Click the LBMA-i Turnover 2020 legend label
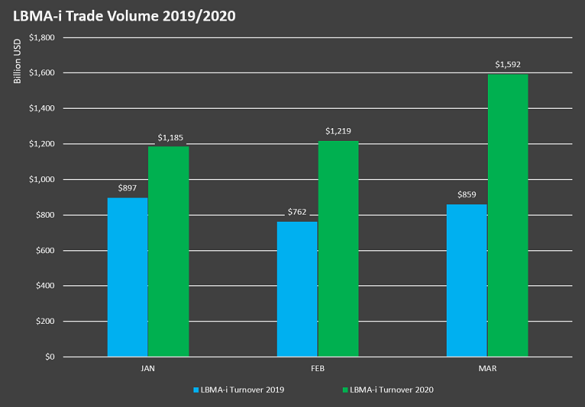The width and height of the screenshot is (585, 407). [x=392, y=390]
